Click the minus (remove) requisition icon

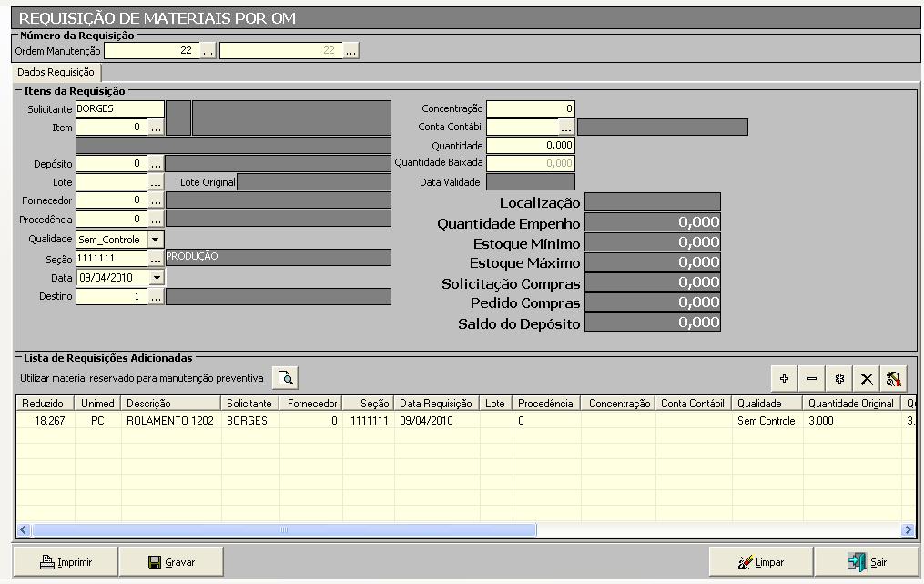pos(812,379)
